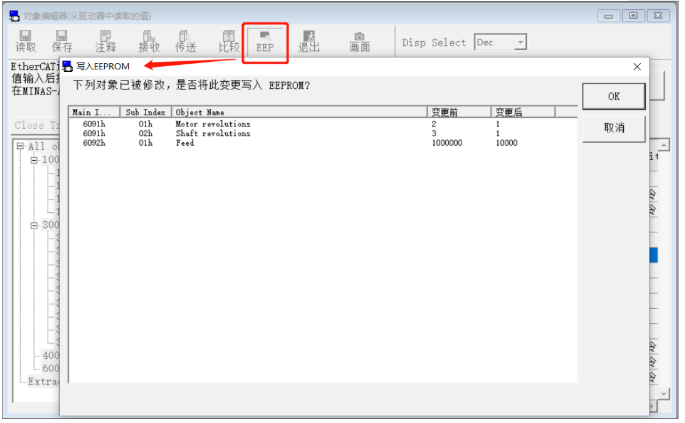Screen dimensions: 685x423
Task: Click the 取消 (Cancel) button
Action: 613,128
